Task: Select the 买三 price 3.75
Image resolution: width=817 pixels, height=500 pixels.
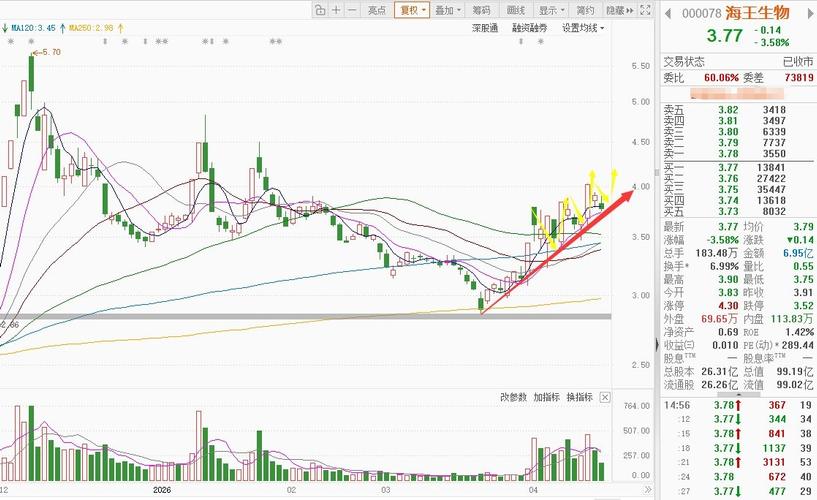Action: tap(728, 190)
